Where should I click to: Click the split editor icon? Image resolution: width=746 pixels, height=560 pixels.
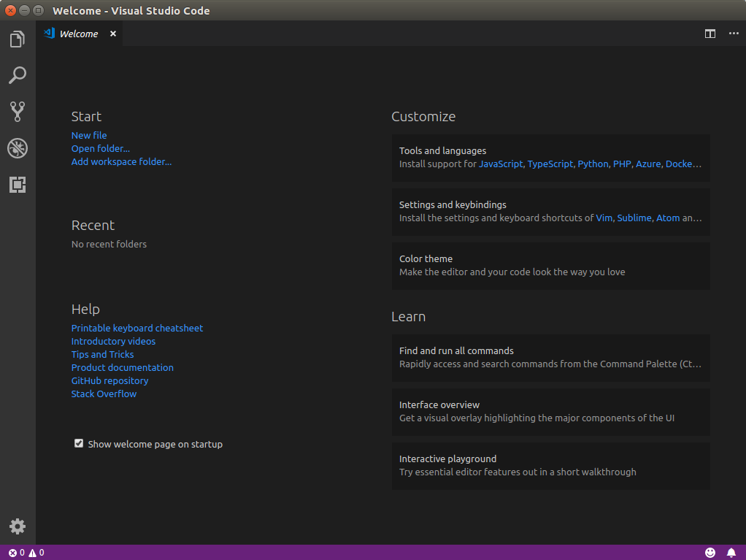coord(710,34)
